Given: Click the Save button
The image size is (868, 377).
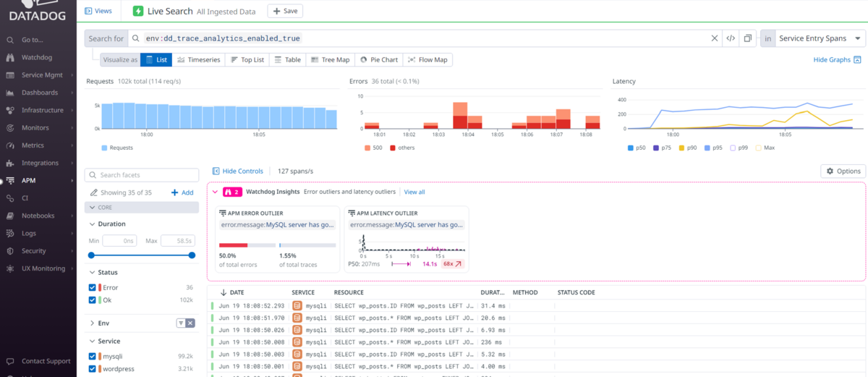Looking at the screenshot, I should tap(285, 11).
